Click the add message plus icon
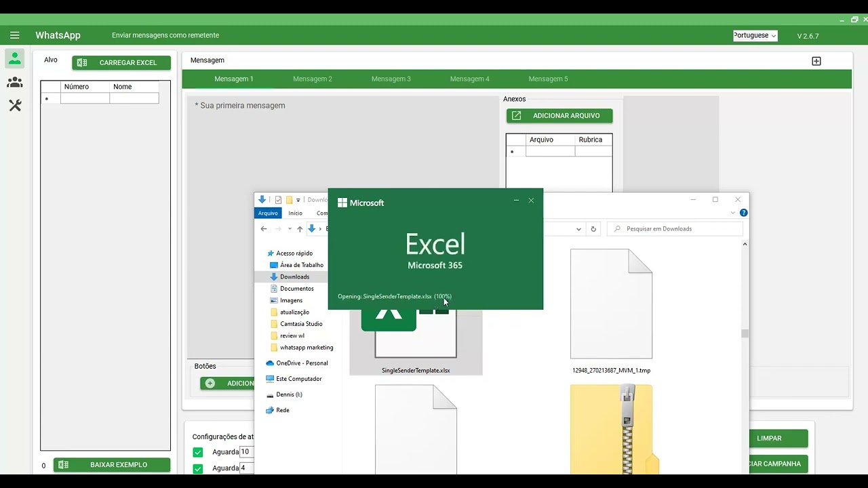This screenshot has height=488, width=868. tap(816, 61)
